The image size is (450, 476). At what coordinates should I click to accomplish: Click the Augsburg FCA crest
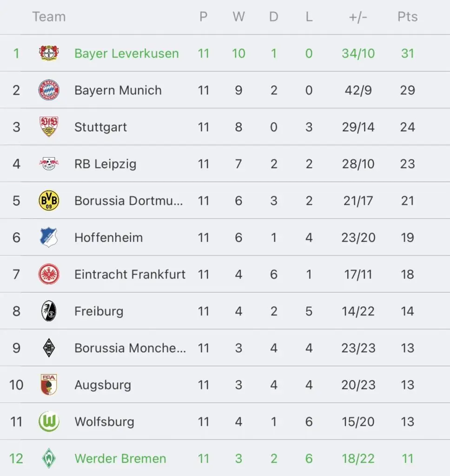[49, 384]
